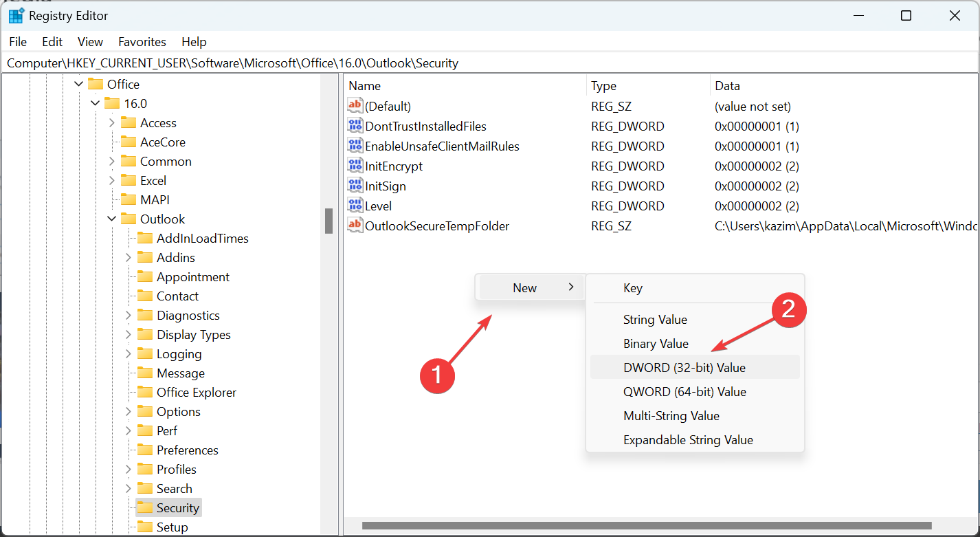Image resolution: width=980 pixels, height=537 pixels.
Task: Click the Registry Editor app icon in title bar
Action: click(x=16, y=16)
